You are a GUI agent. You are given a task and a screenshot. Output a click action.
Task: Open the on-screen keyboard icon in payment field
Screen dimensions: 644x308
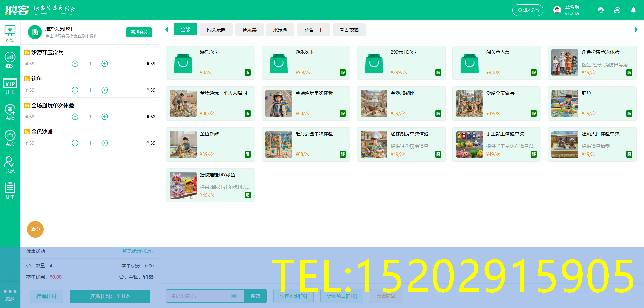click(x=234, y=296)
